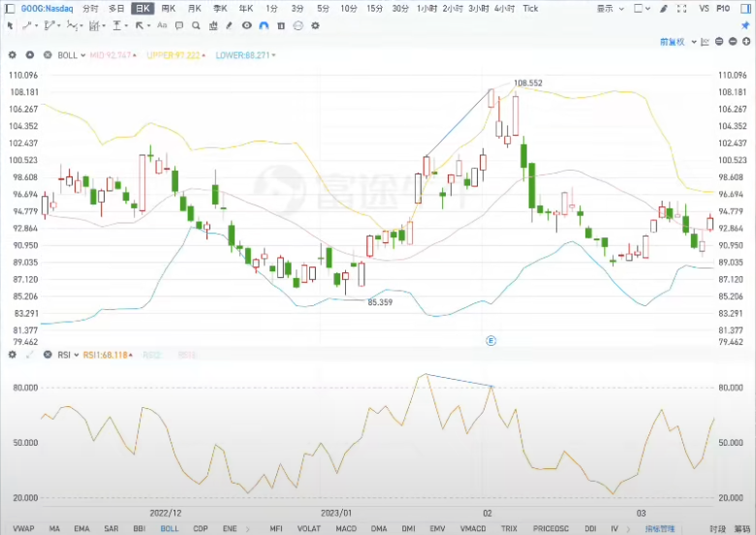The image size is (756, 535).
Task: Toggle drawings visibility with eye icon
Action: 246,24
